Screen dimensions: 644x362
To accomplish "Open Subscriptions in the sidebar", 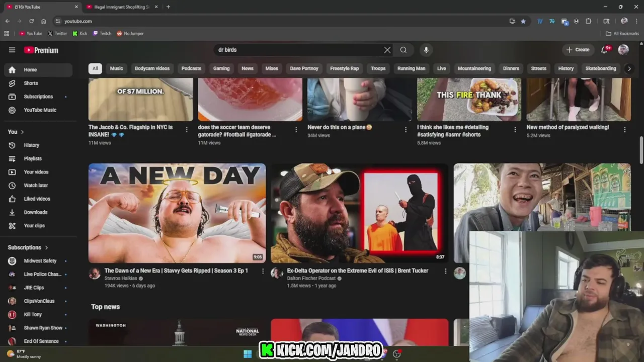I will [x=38, y=97].
